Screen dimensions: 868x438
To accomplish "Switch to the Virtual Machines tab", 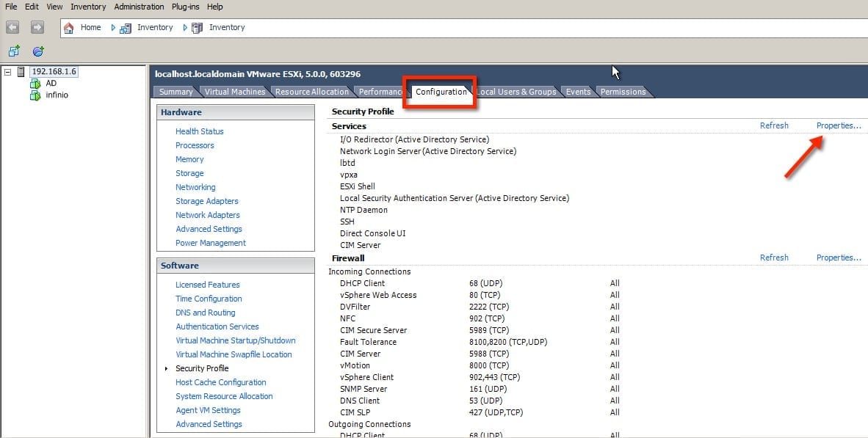I will [235, 92].
